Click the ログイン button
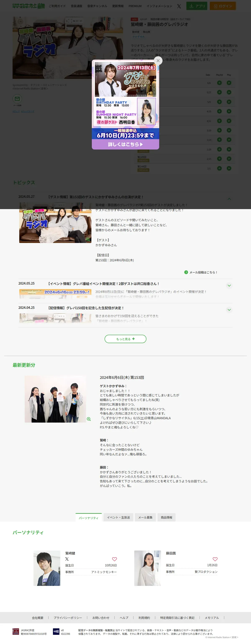 pos(223,6)
